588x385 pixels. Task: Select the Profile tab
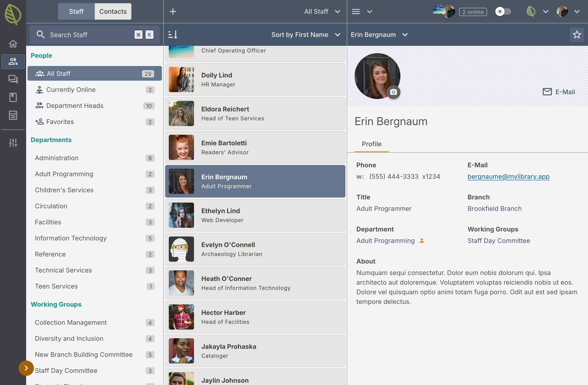tap(371, 144)
